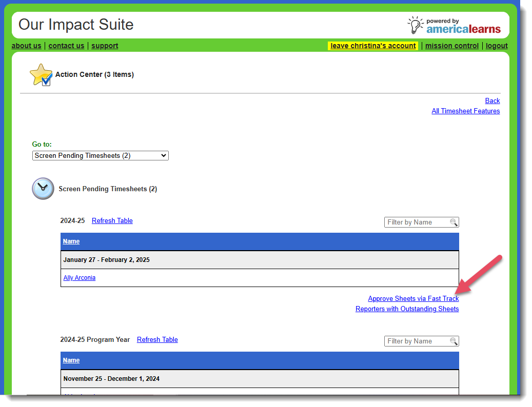Click the Screen Pending Timesheets (2) heading
Viewport: 532px width, 407px height.
(x=108, y=189)
